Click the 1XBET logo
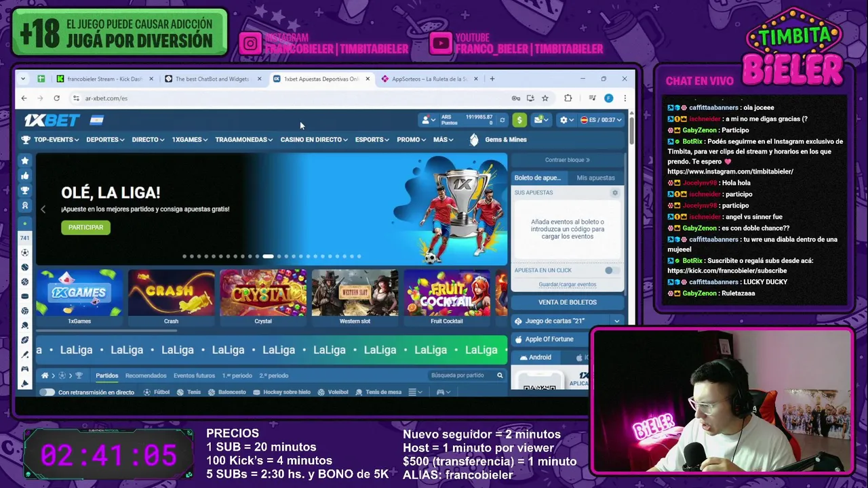Image resolution: width=868 pixels, height=488 pixels. [52, 120]
